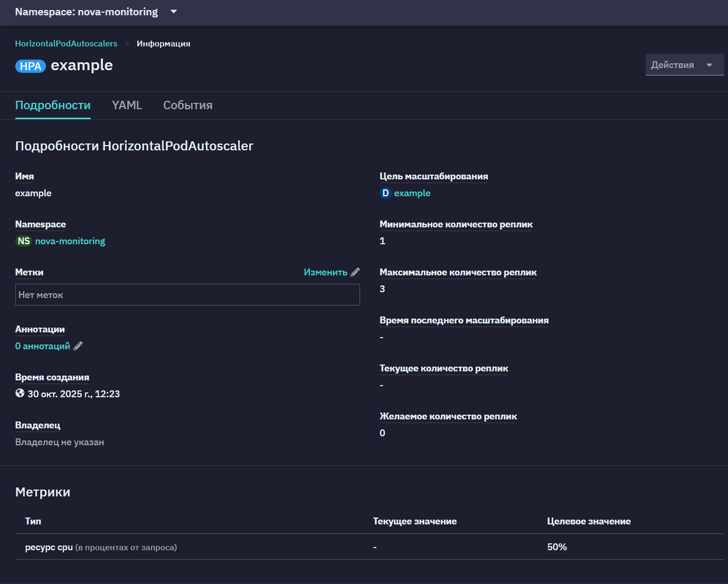The image size is (728, 584).
Task: Click the Нет меток labels field
Action: click(187, 295)
